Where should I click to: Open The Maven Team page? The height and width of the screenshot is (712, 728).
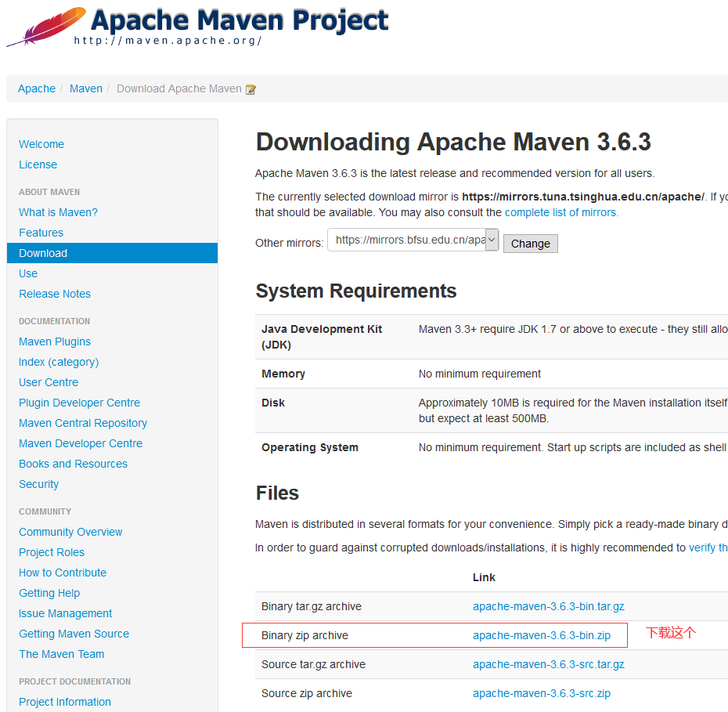click(x=61, y=654)
